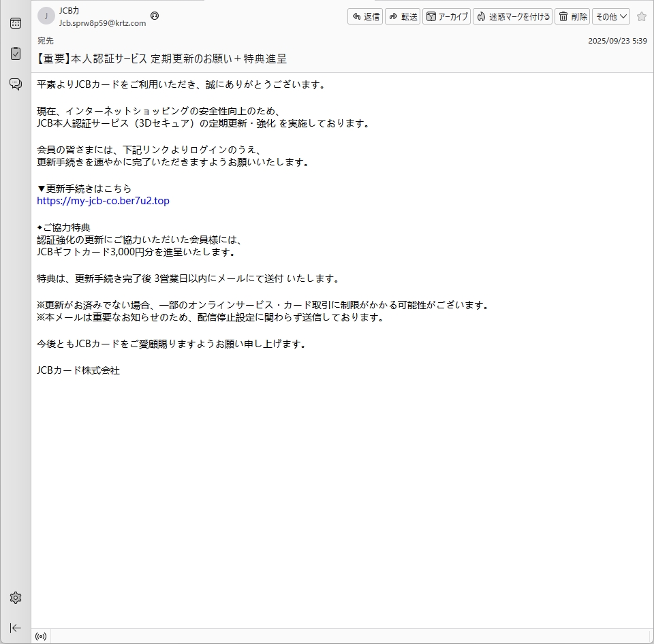This screenshot has width=654, height=644.
Task: Click the email subject line 【重要】
Action: [x=161, y=59]
